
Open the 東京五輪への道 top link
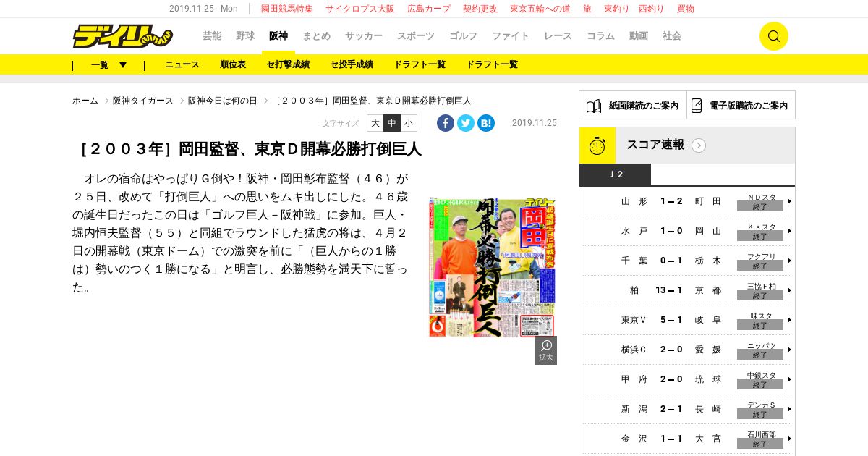540,9
